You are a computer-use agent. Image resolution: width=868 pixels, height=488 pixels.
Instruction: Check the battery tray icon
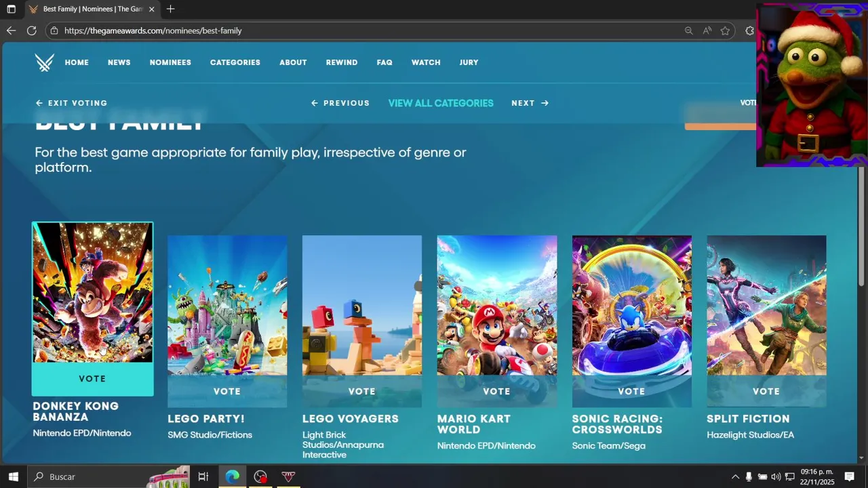[762, 476]
